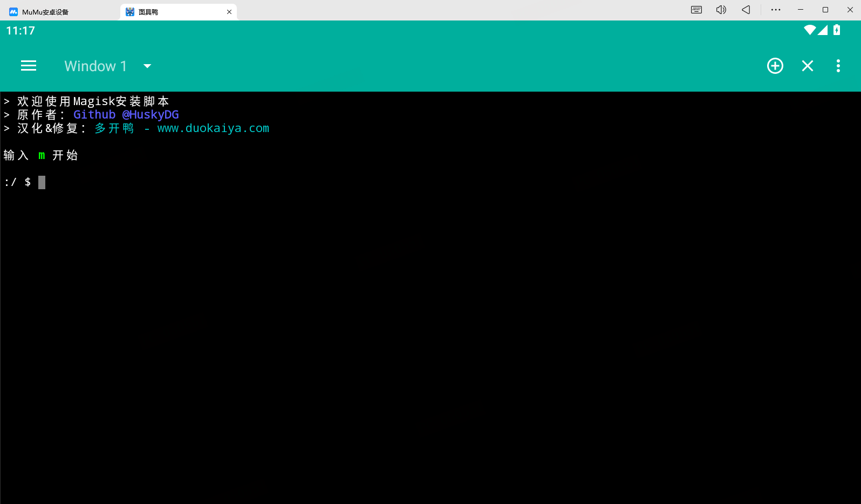Click the terminal prompt cursor
Screen dimensions: 861x504
42,183
